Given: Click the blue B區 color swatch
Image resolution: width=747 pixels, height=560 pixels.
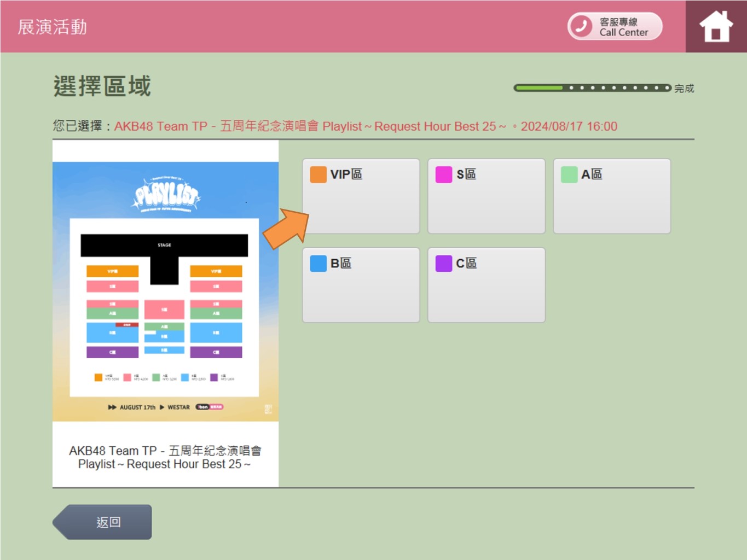Looking at the screenshot, I should (x=318, y=264).
